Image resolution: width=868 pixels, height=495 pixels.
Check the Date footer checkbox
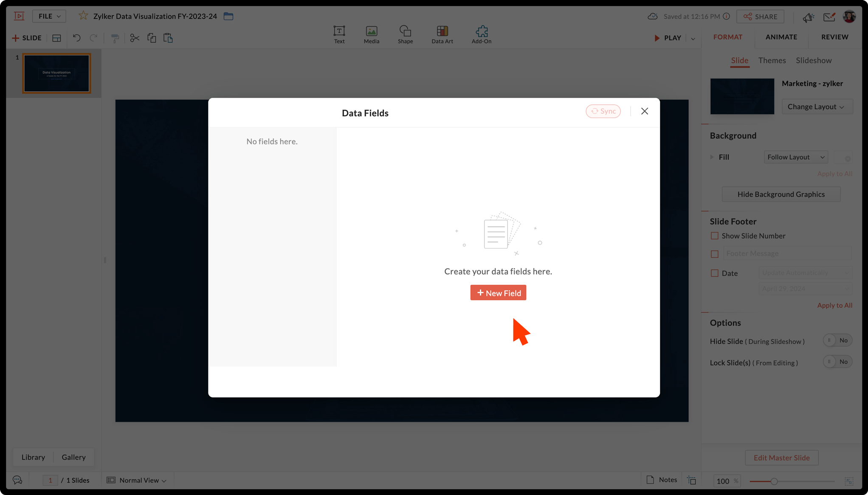715,273
